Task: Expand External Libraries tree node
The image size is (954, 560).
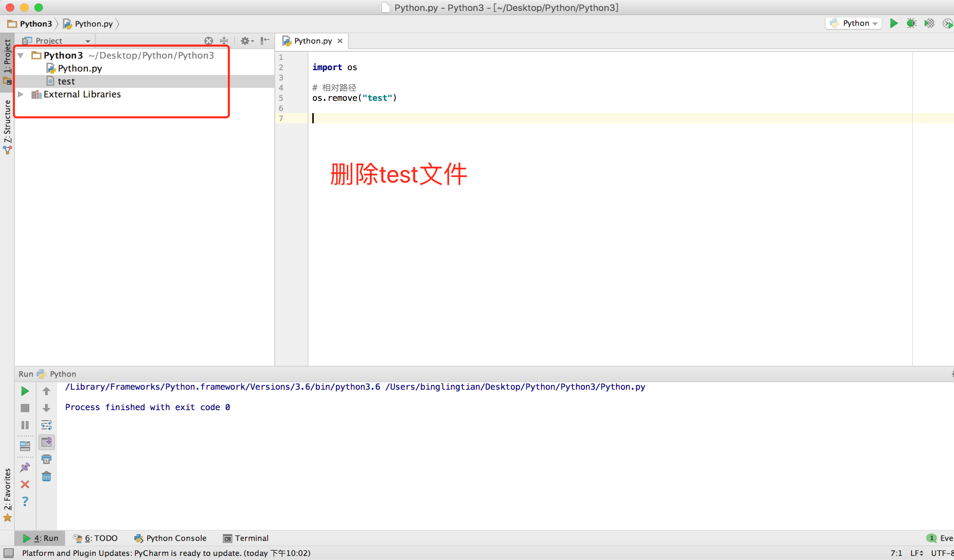Action: pyautogui.click(x=21, y=94)
